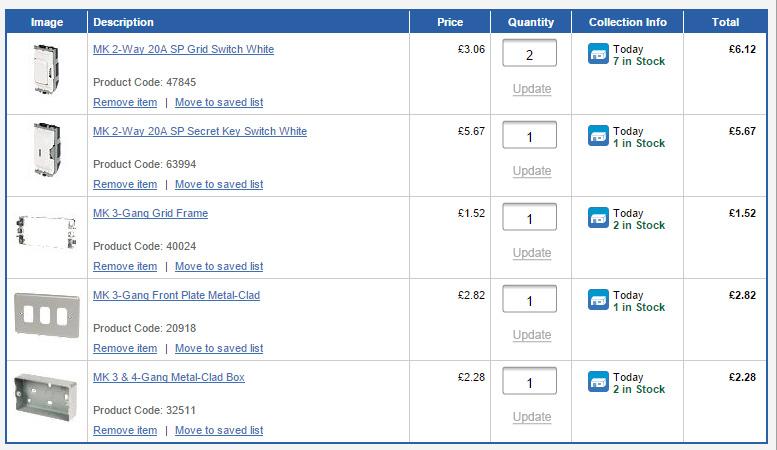Image resolution: width=777 pixels, height=450 pixels.
Task: Open MK 2-Way 20A SP Grid Switch White link
Action: [183, 49]
